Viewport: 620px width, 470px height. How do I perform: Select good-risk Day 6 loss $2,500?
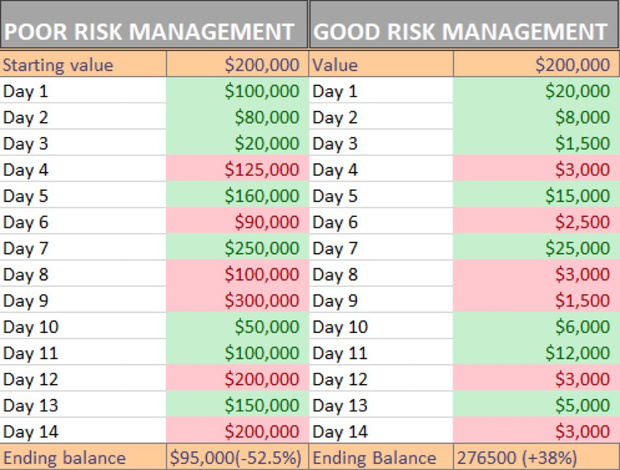(x=536, y=221)
